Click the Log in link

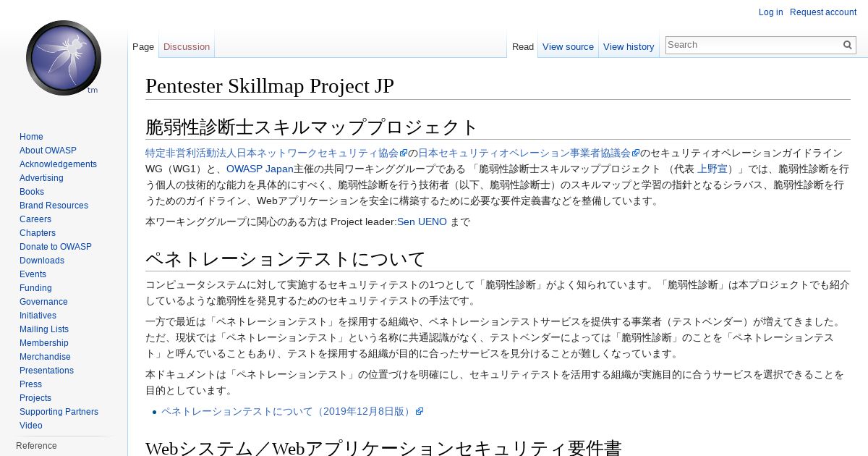pos(770,12)
